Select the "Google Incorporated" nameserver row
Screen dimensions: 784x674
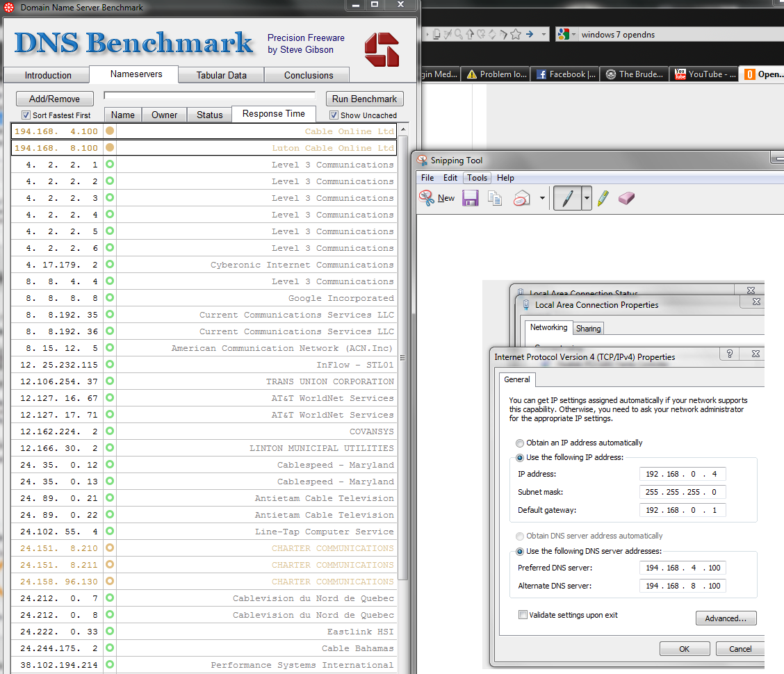pyautogui.click(x=204, y=298)
